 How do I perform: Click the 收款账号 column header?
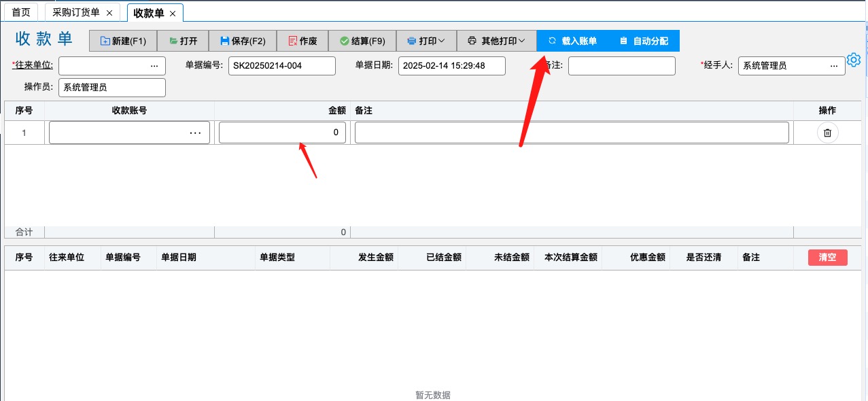click(129, 110)
